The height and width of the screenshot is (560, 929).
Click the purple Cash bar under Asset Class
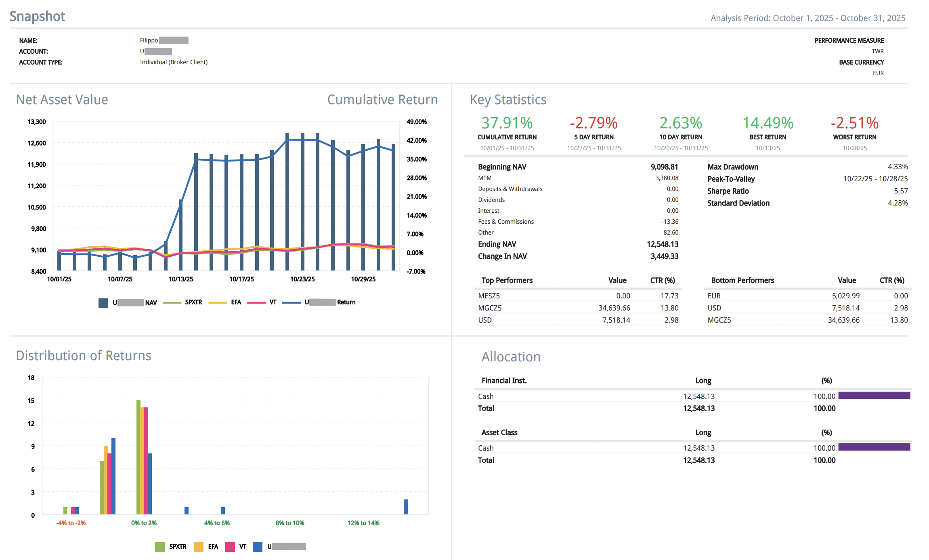874,447
